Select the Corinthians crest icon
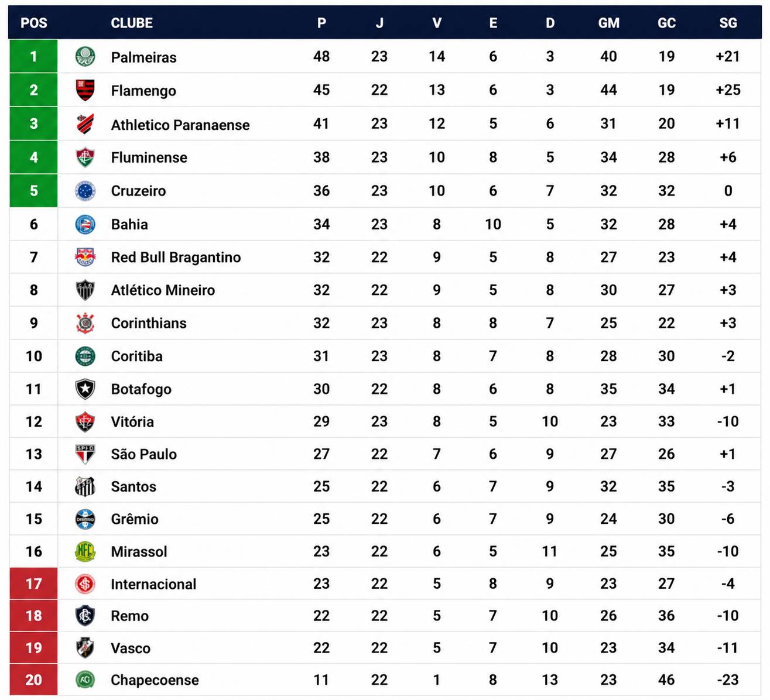 pos(85,323)
